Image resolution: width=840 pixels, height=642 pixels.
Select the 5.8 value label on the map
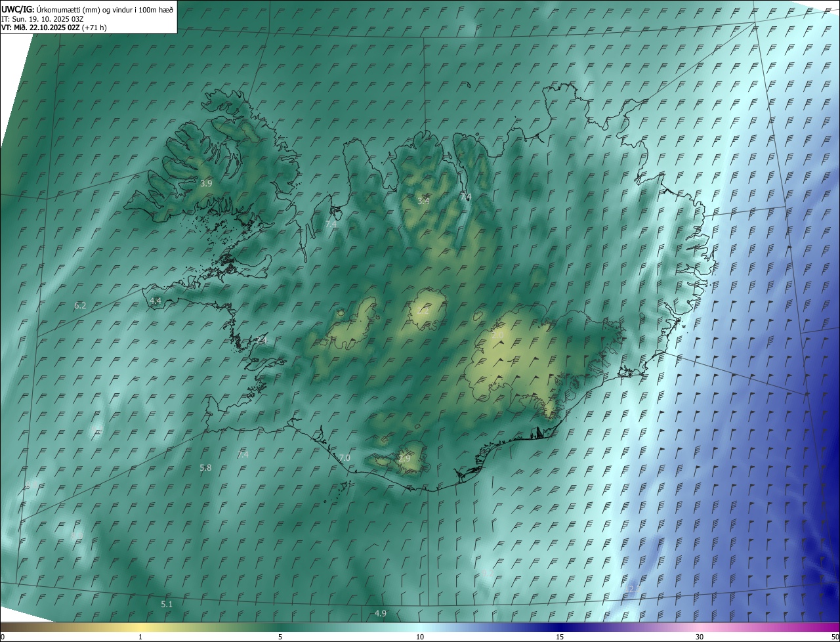point(205,467)
